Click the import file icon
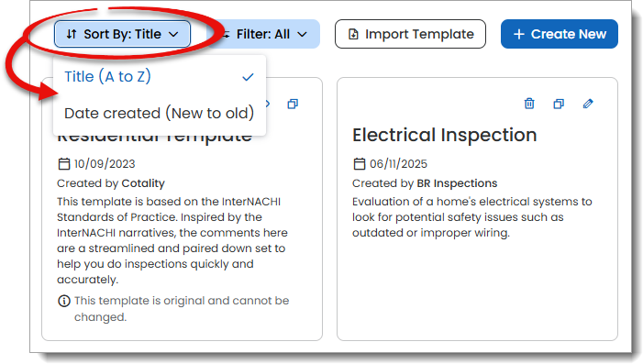The image size is (643, 364). click(x=353, y=34)
